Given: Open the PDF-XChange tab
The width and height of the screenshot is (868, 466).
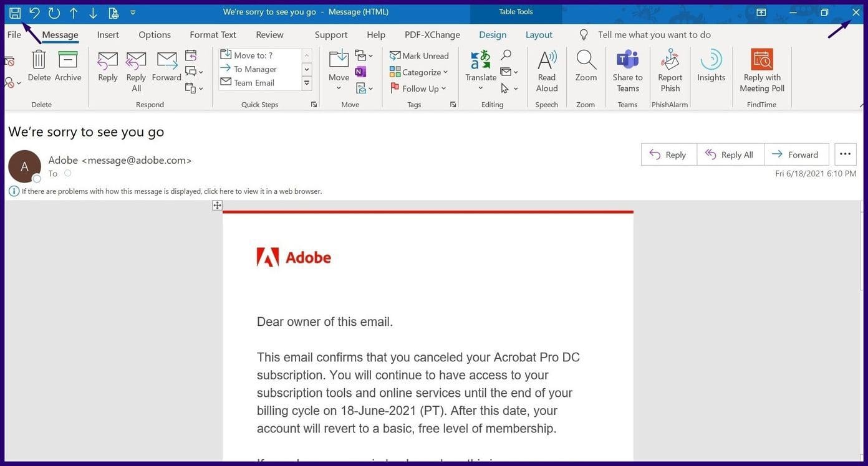Looking at the screenshot, I should 432,35.
